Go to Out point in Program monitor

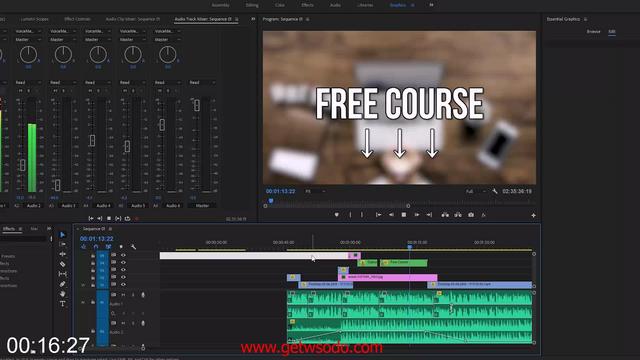click(429, 215)
